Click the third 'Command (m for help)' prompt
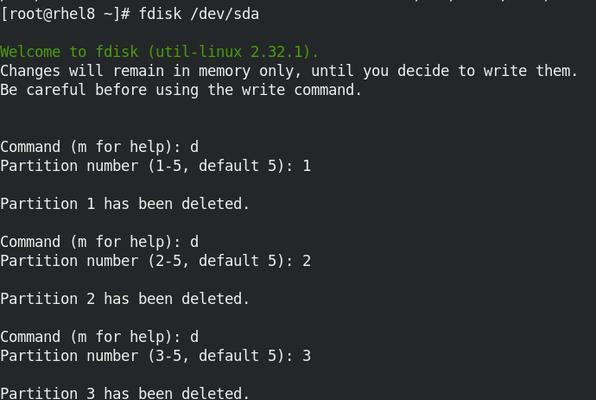Image resolution: width=596 pixels, height=400 pixels. [91, 337]
